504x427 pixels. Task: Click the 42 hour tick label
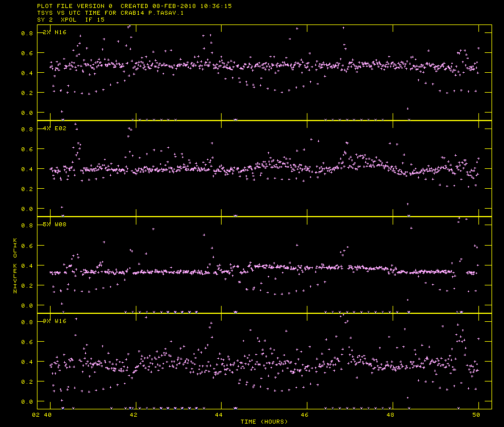pos(134,416)
